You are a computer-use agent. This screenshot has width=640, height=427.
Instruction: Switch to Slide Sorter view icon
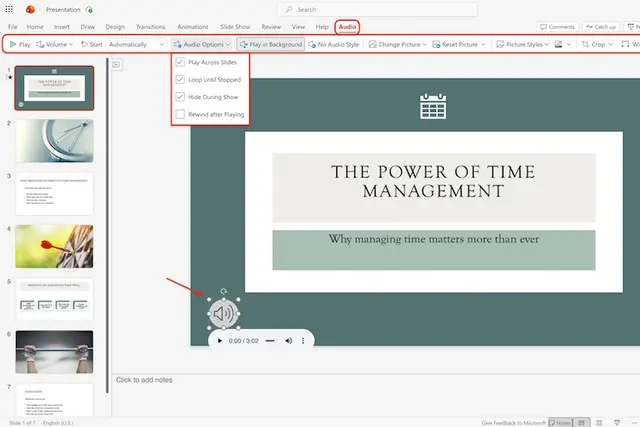pos(599,423)
